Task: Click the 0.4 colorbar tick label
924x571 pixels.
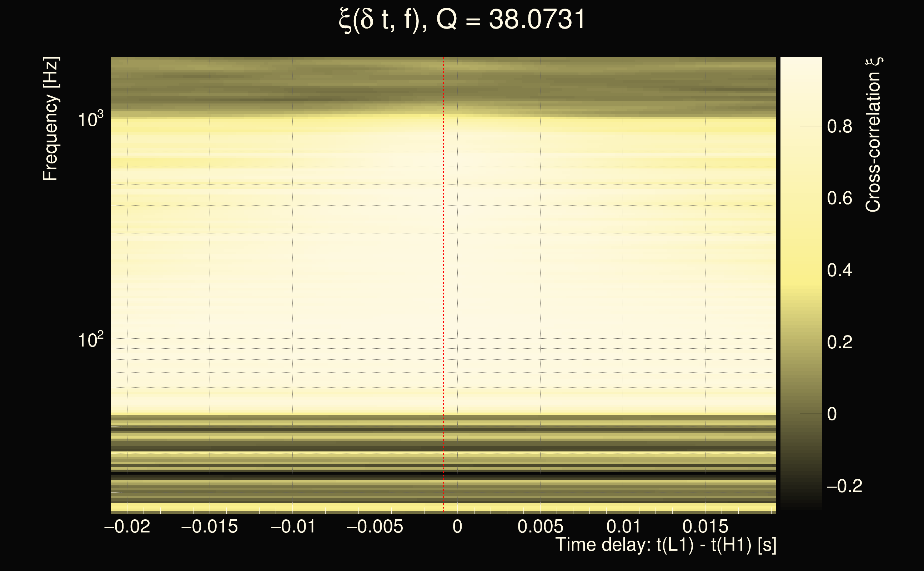Action: click(839, 271)
